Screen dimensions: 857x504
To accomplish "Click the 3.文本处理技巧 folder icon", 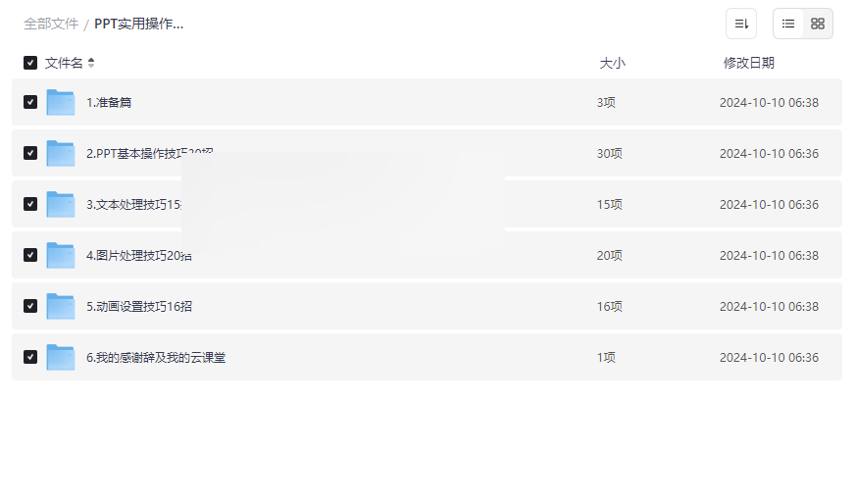I will [61, 204].
